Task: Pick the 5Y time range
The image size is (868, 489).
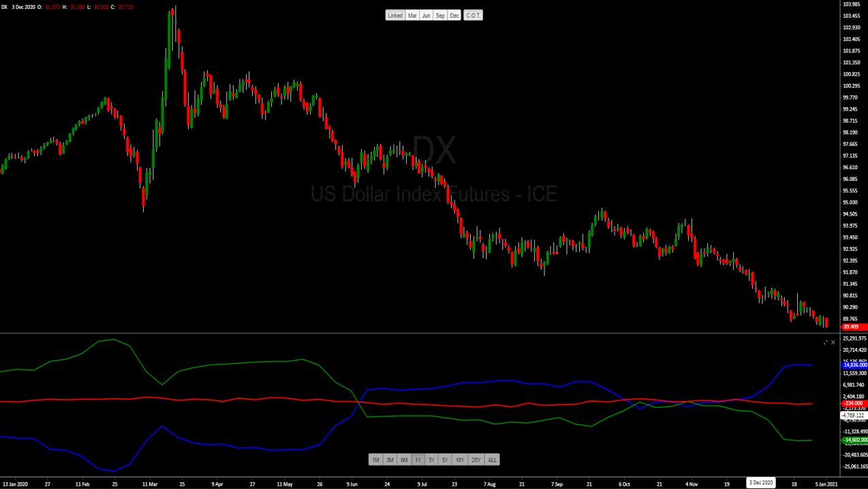Action: click(x=445, y=460)
